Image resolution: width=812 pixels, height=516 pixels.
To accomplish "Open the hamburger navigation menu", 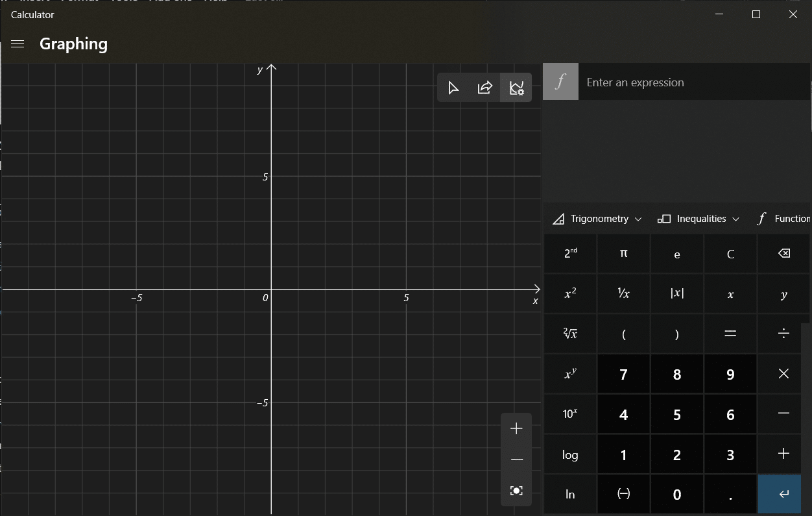I will pyautogui.click(x=18, y=44).
